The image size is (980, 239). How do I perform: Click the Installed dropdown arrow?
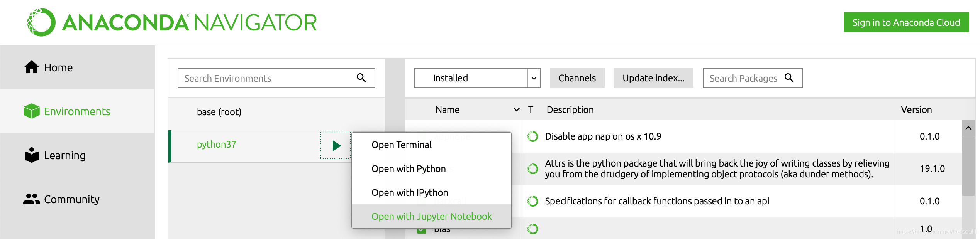point(534,78)
